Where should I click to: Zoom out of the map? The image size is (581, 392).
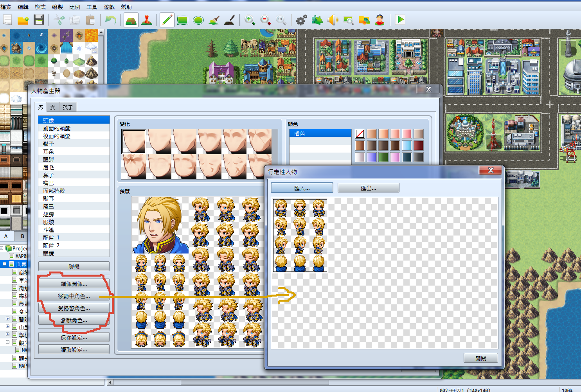coord(265,20)
